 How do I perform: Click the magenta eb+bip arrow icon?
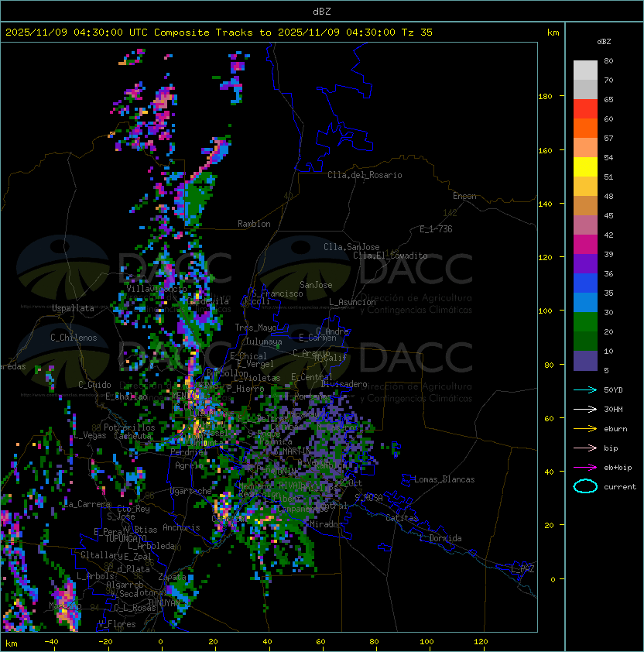[585, 468]
